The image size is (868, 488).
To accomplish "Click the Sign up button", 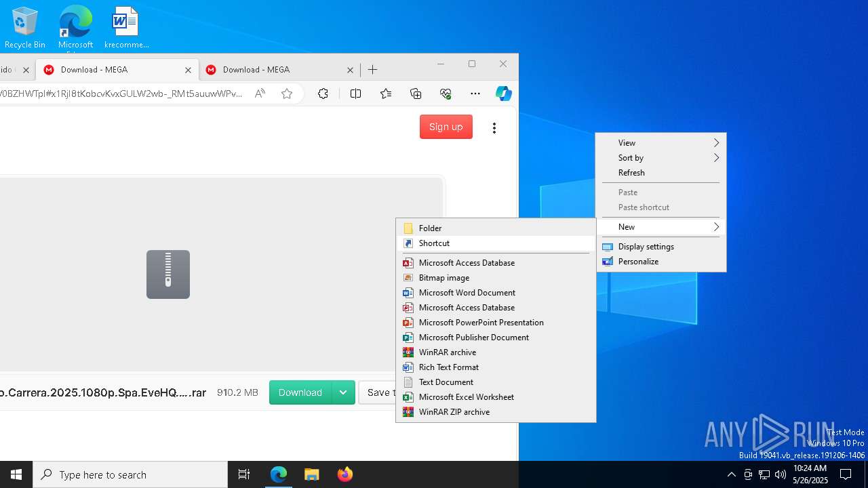I will (x=446, y=127).
